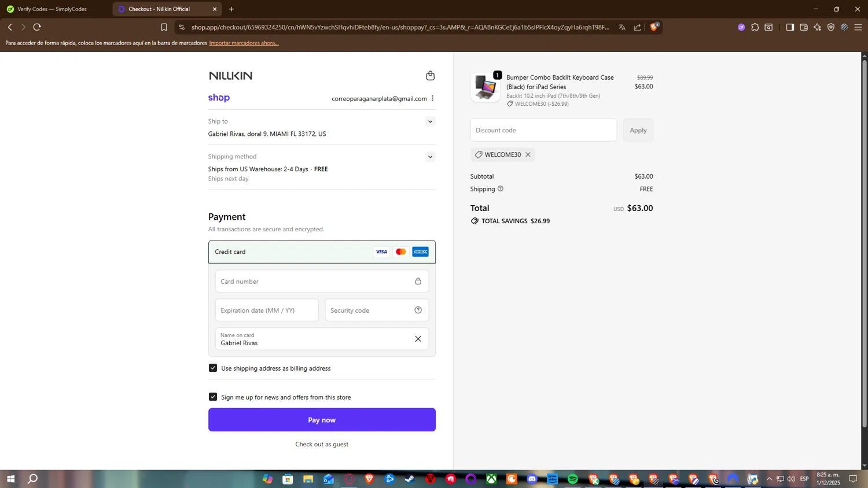Close the Checkout - Nillkin Official tab
This screenshot has height=488, width=868.
[x=215, y=9]
